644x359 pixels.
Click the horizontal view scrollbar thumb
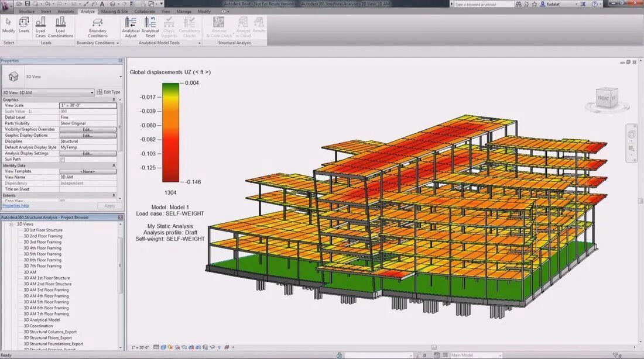(434, 347)
